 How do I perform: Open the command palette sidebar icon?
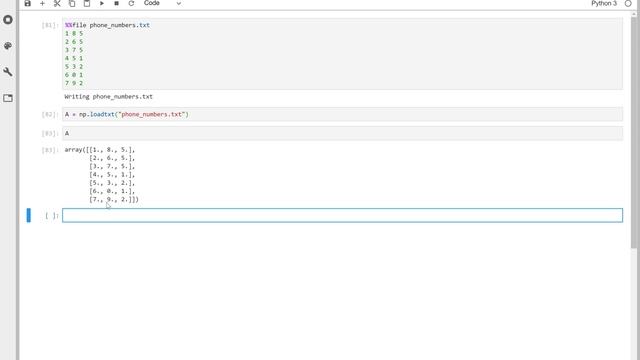(8, 46)
